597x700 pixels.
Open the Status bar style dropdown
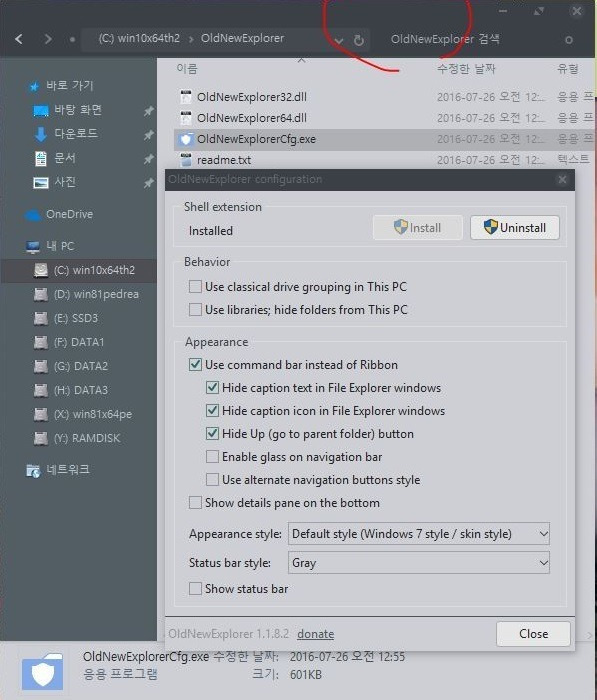419,563
